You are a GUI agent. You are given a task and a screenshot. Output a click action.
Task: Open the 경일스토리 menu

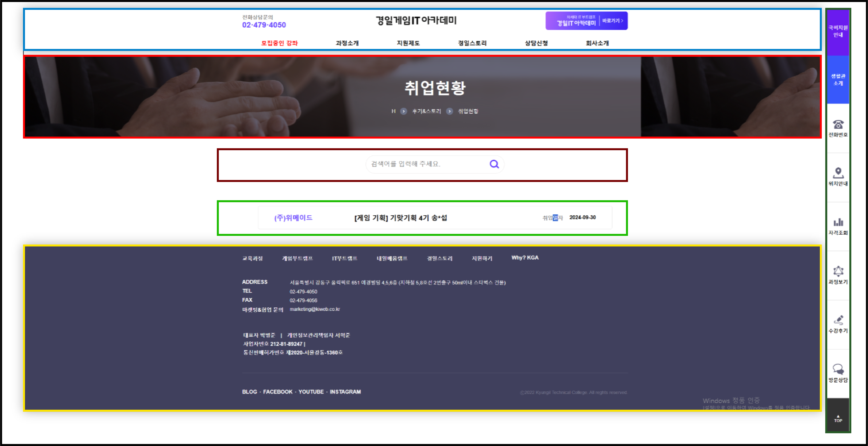(x=472, y=43)
